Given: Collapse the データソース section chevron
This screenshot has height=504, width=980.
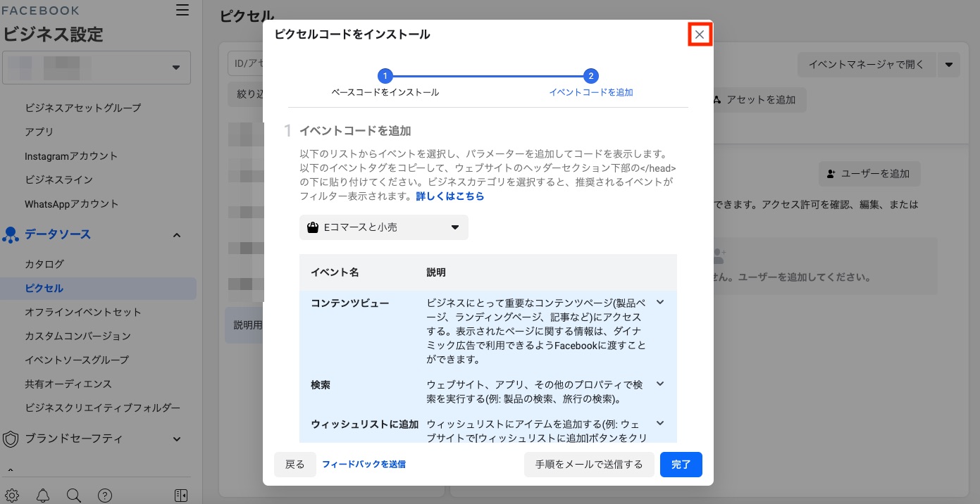Looking at the screenshot, I should [x=177, y=235].
